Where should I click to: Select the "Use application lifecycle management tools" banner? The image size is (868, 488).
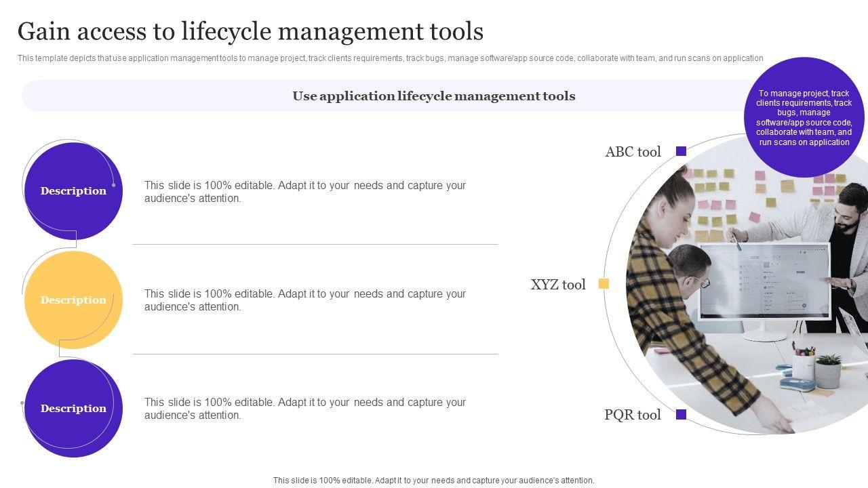pyautogui.click(x=434, y=96)
